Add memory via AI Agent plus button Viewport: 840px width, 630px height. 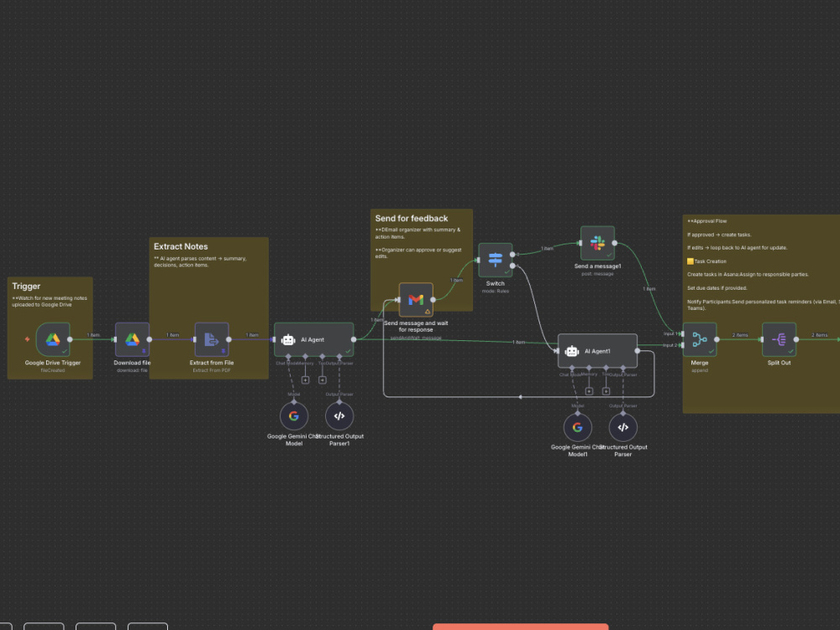coord(306,380)
